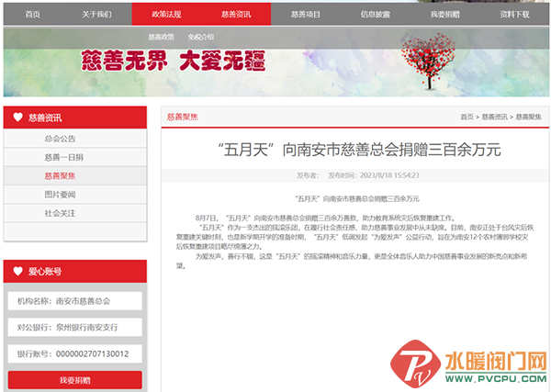Open the 信息披露 navigation item
The width and height of the screenshot is (551, 392).
click(x=376, y=15)
